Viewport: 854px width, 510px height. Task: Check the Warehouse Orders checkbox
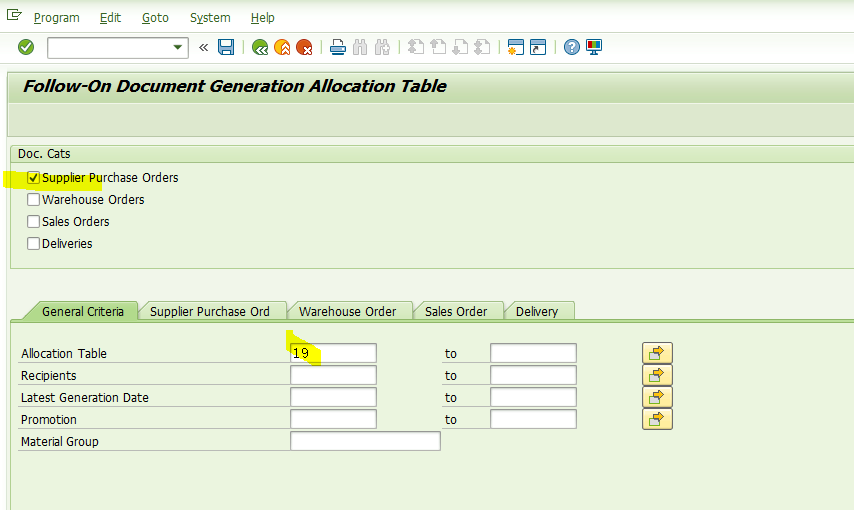[x=33, y=199]
